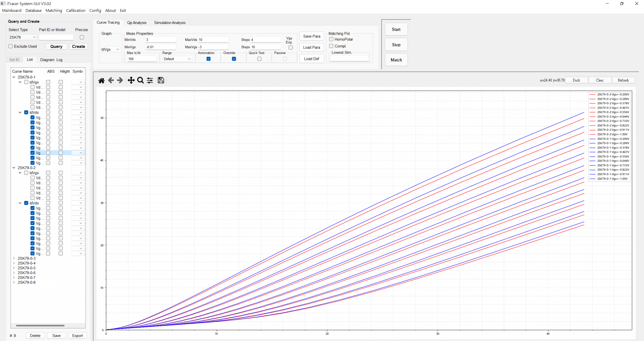Click the Start button

coord(396,29)
